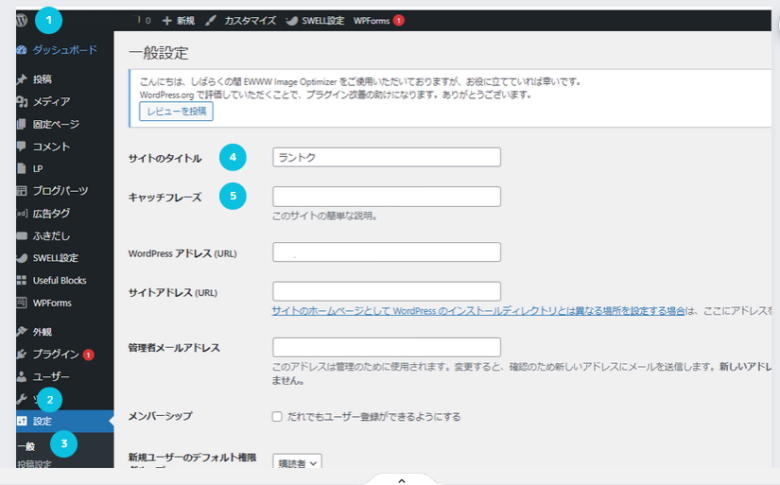Open コメント in the sidebar
The image size is (780, 485).
51,146
